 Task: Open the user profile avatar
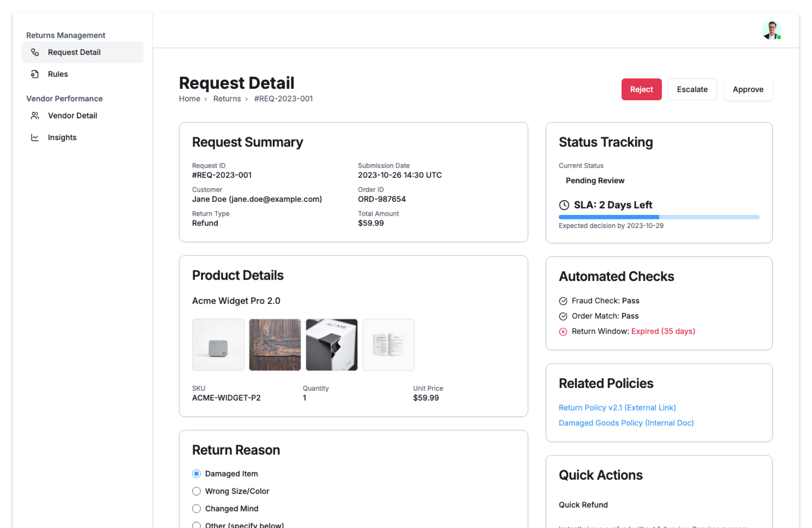(771, 30)
